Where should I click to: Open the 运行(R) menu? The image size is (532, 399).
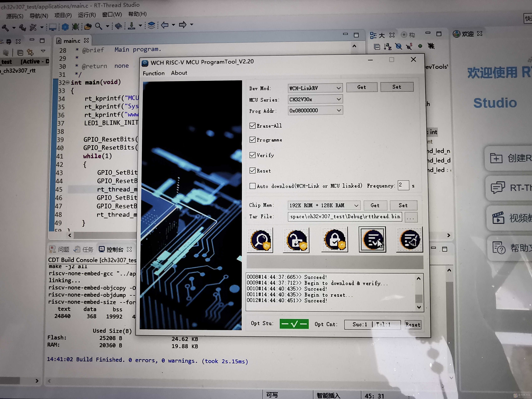coord(87,15)
